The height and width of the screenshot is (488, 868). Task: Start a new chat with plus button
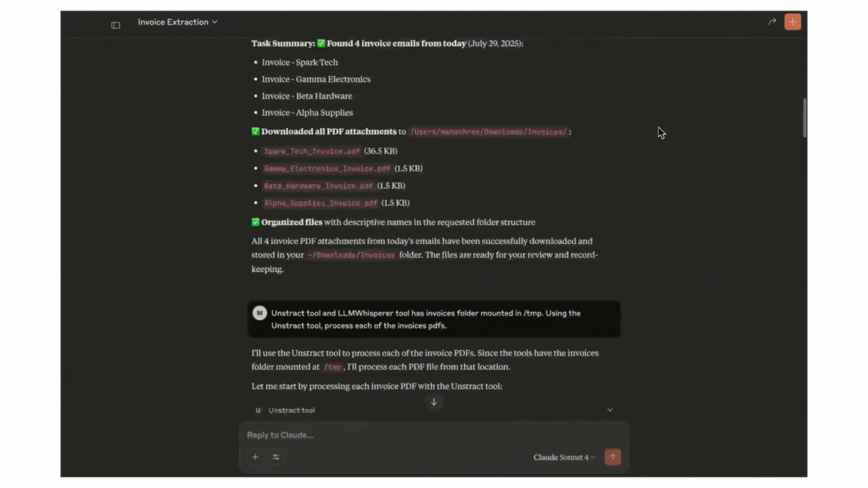pyautogui.click(x=793, y=22)
